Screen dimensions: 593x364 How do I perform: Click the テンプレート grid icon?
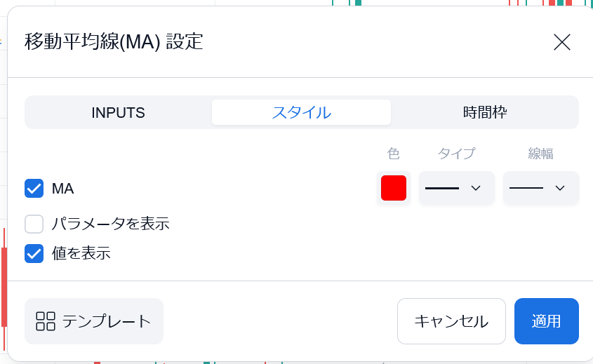pyautogui.click(x=46, y=321)
